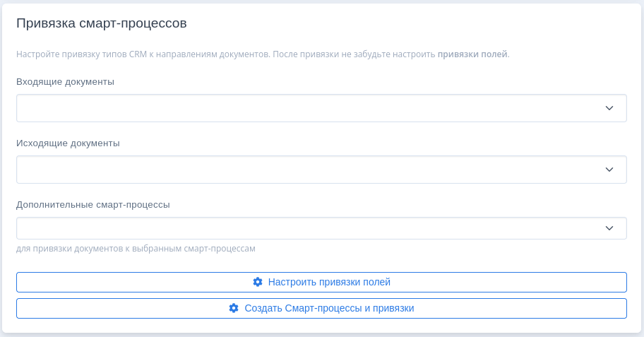Click the Привязка смарт-процессов heading
The height and width of the screenshot is (337, 644).
point(101,23)
